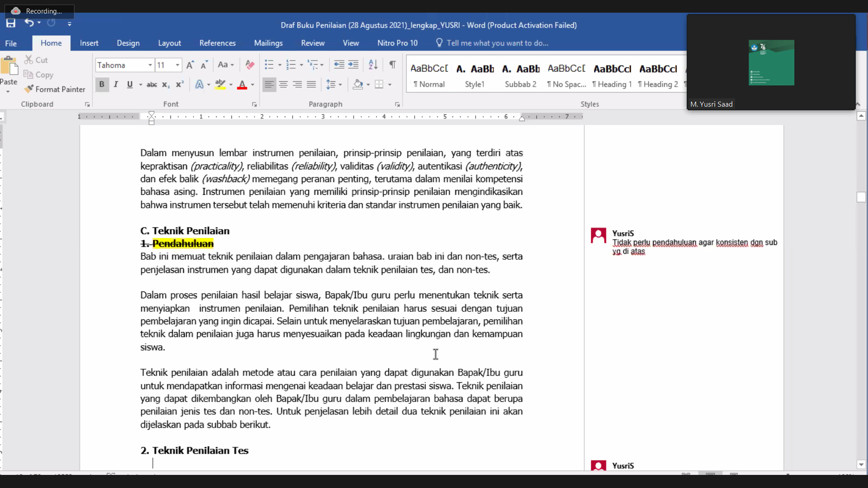
Task: Open the Tahoma font name dropdown
Action: point(150,65)
